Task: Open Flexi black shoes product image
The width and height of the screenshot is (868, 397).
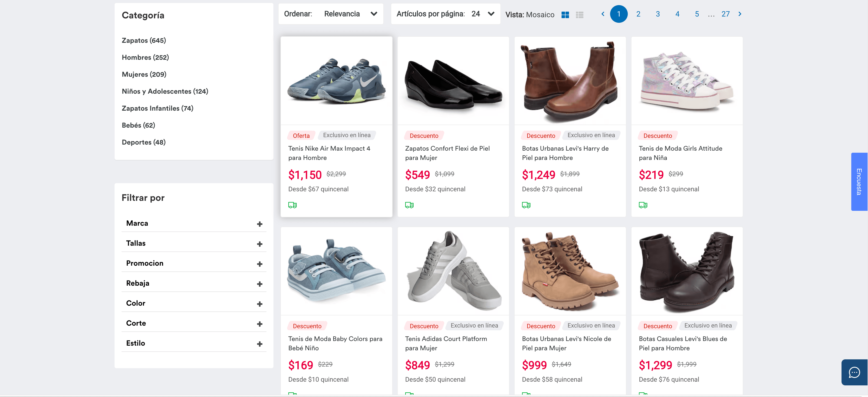Action: pos(453,81)
